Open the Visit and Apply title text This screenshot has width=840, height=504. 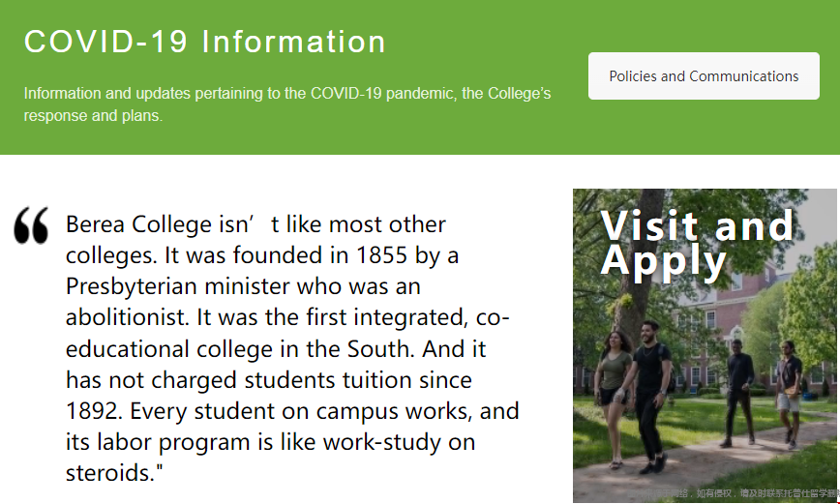click(697, 244)
